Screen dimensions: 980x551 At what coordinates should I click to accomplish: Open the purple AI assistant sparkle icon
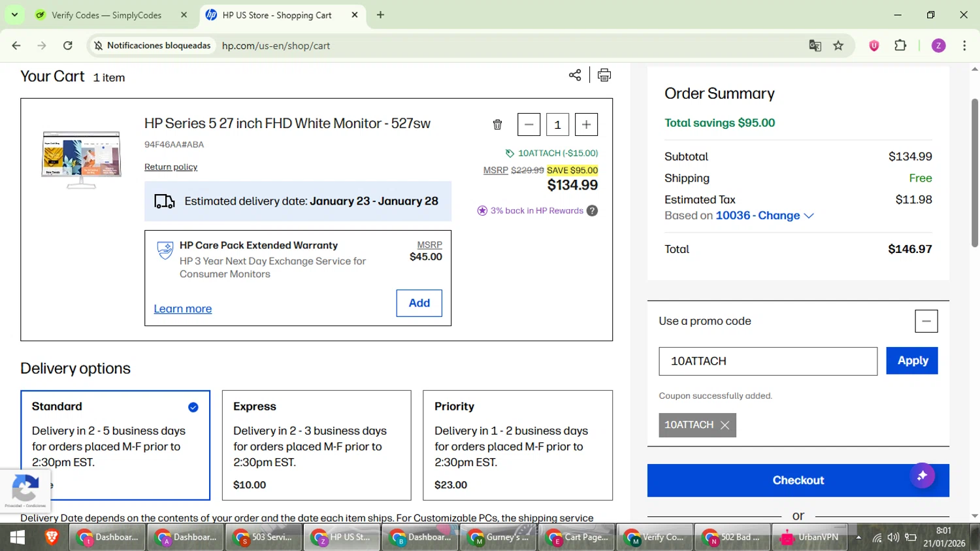click(922, 476)
